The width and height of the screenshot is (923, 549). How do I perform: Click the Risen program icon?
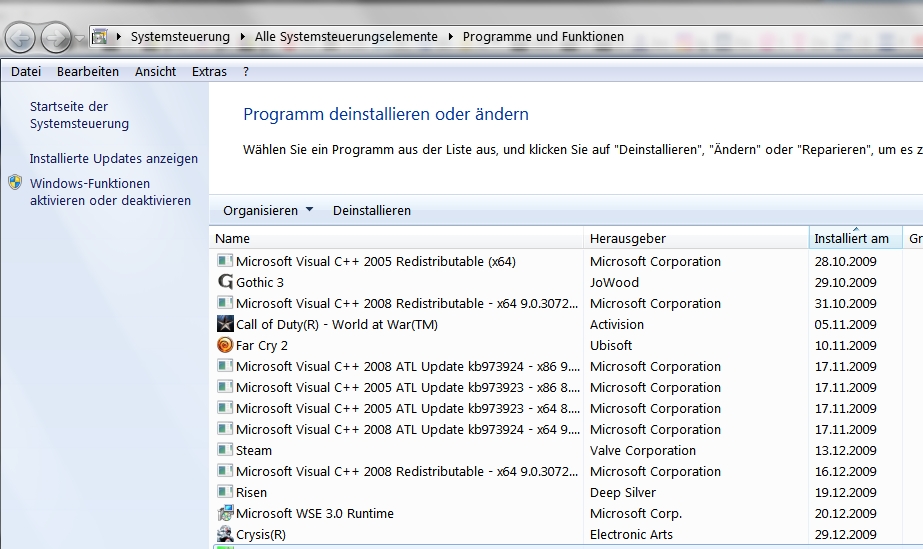(225, 492)
